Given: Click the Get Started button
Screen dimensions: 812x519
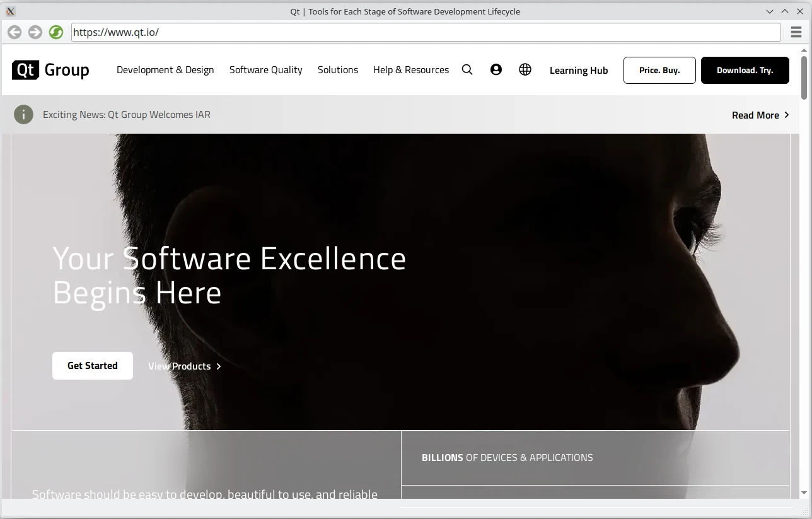Looking at the screenshot, I should click(x=92, y=365).
